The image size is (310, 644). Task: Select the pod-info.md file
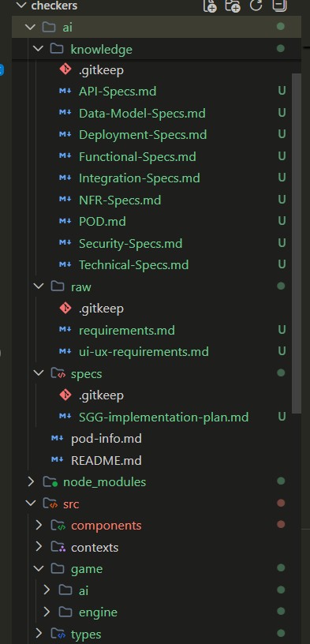[x=106, y=439]
